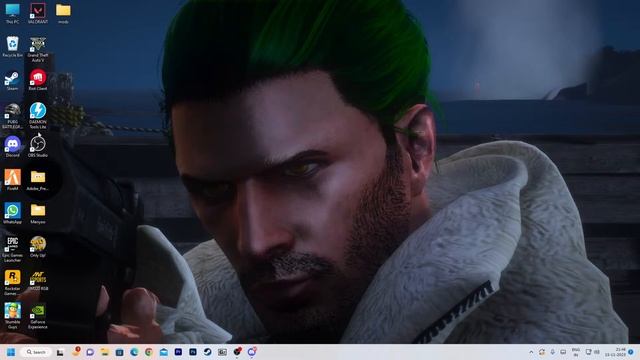Open Steam desktop shortcut
This screenshot has height=360, width=640.
12,80
